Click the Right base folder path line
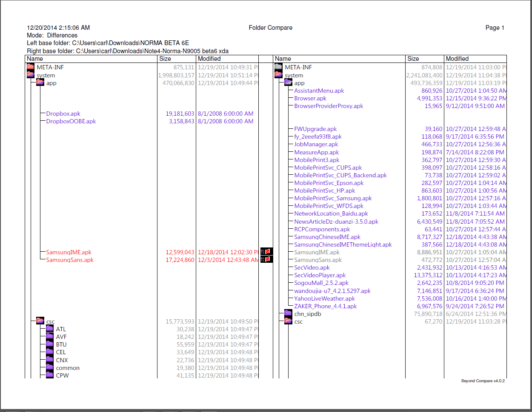 pos(128,51)
